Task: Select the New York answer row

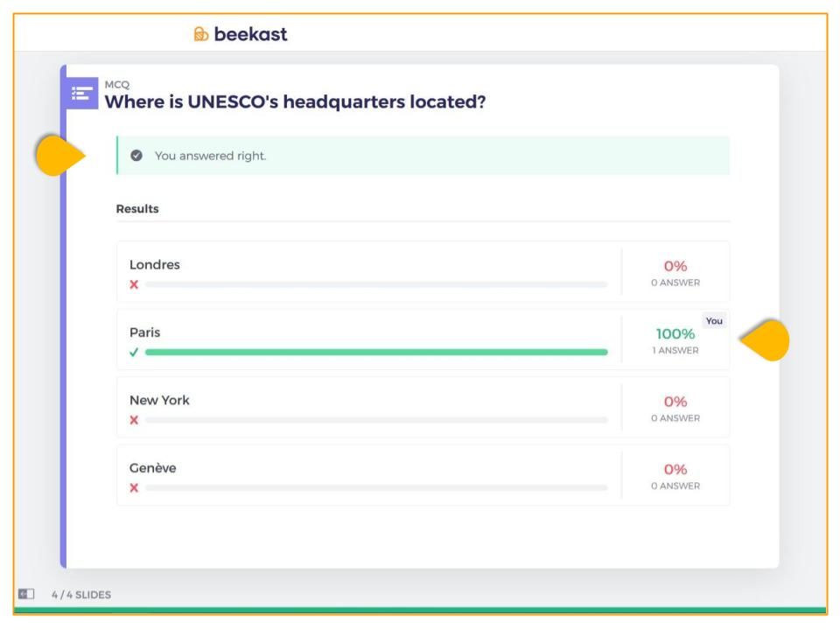Action: coord(423,407)
